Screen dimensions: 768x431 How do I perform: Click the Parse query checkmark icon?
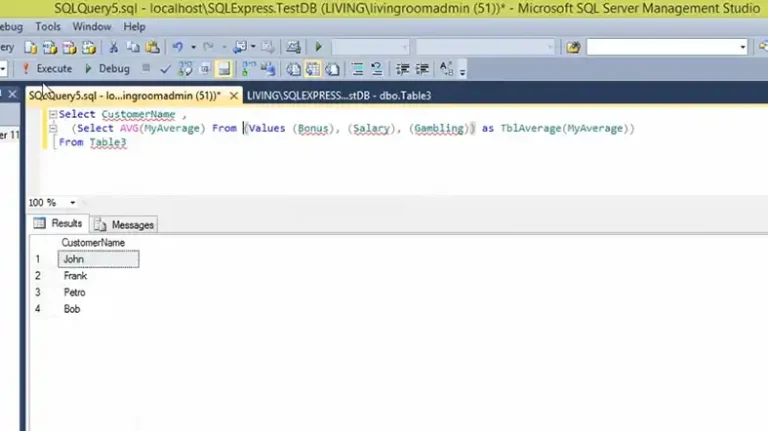166,69
